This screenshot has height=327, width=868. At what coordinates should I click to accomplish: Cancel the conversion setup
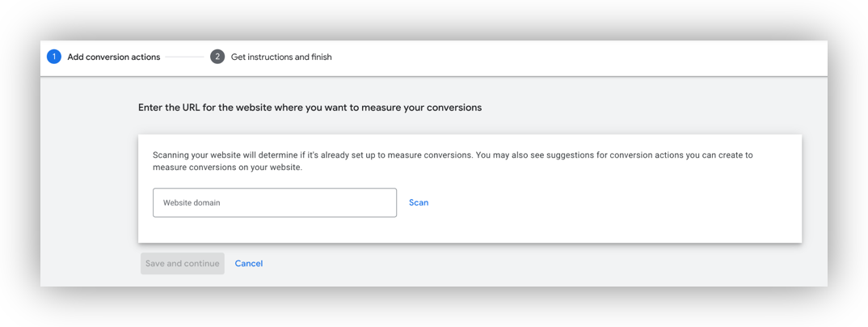[249, 263]
